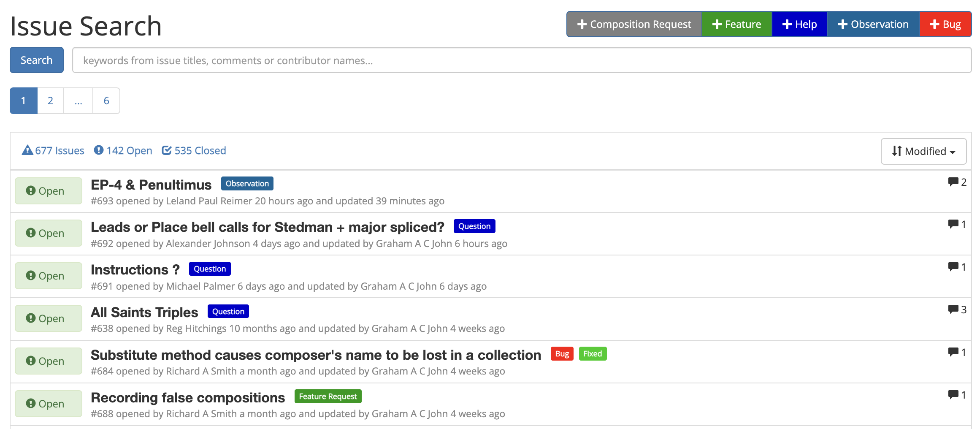Screen dimensions: 980x429
Task: Open the Modified sort dropdown
Action: (923, 151)
